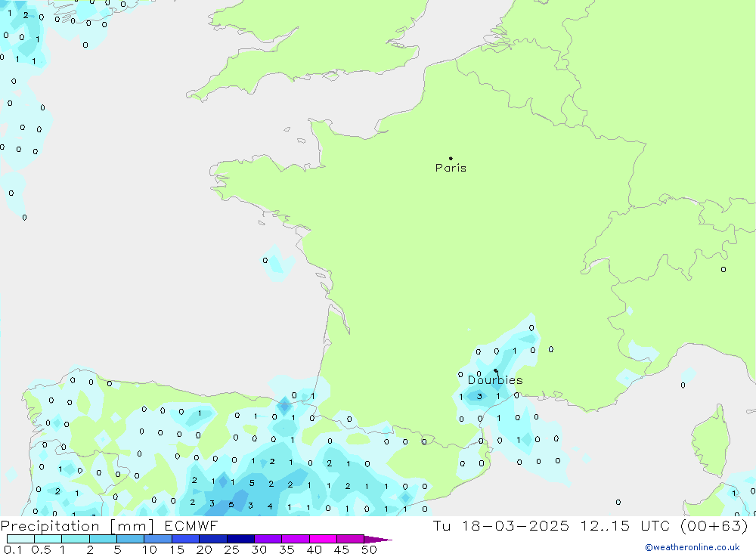Pick the 20–25 mm dark blue swatch
This screenshot has width=756, height=554.
click(x=213, y=539)
